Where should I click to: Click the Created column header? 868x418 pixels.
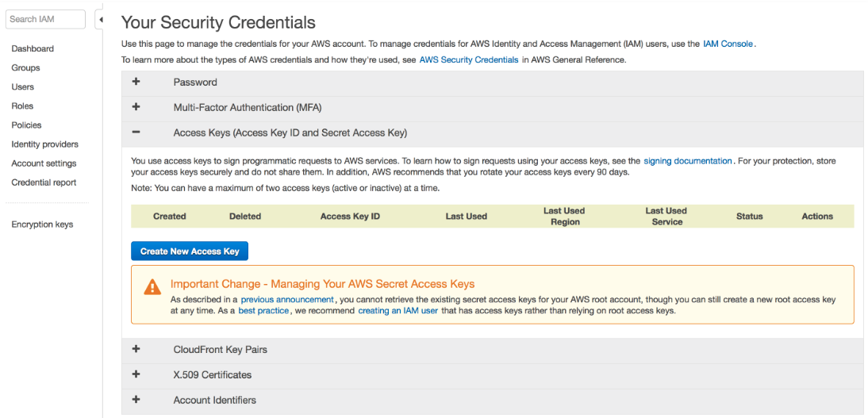169,217
